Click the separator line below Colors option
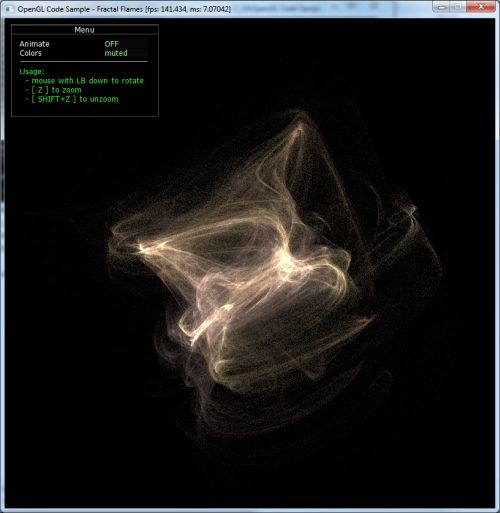 (x=84, y=62)
